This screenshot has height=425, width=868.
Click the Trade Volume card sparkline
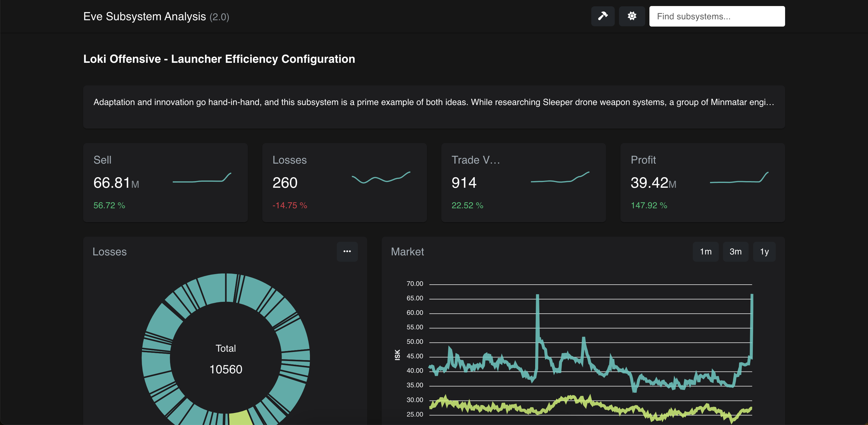pyautogui.click(x=560, y=177)
